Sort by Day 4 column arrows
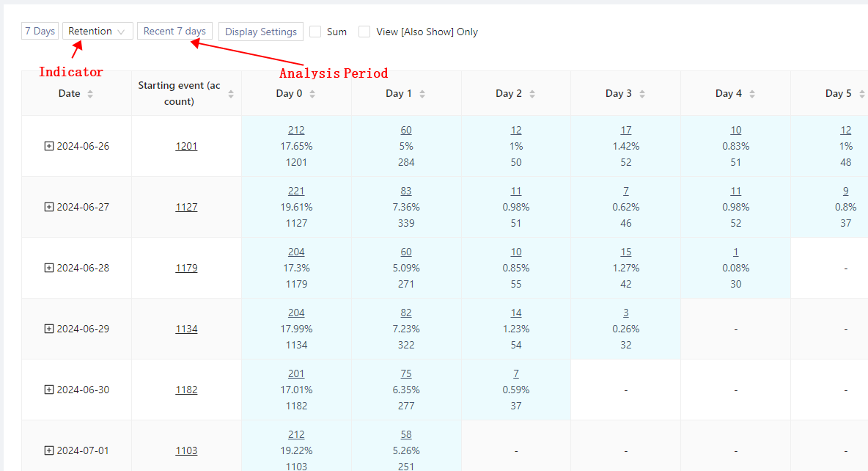 tap(752, 94)
